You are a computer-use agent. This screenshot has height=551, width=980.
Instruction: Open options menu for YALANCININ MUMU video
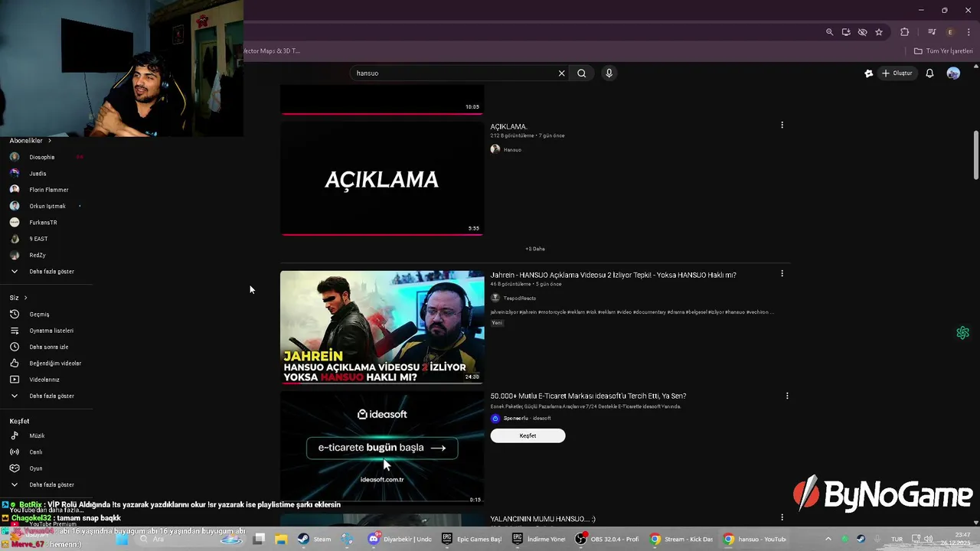click(782, 518)
